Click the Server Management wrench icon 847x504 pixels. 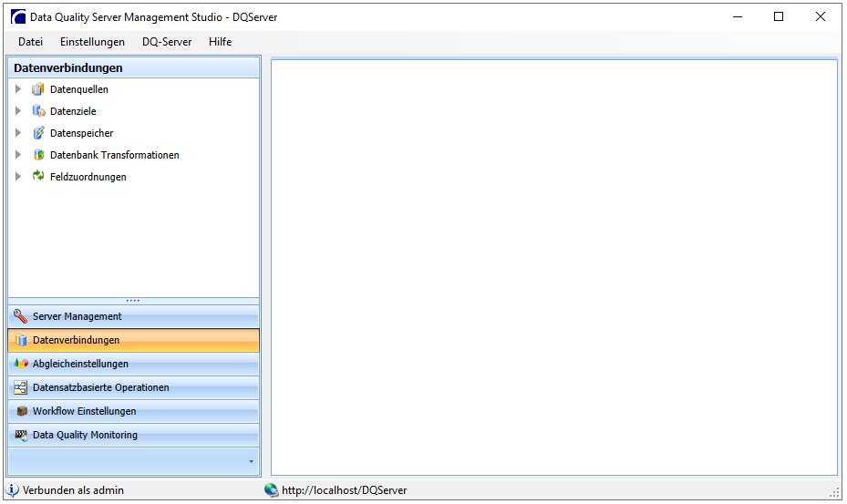coord(21,316)
